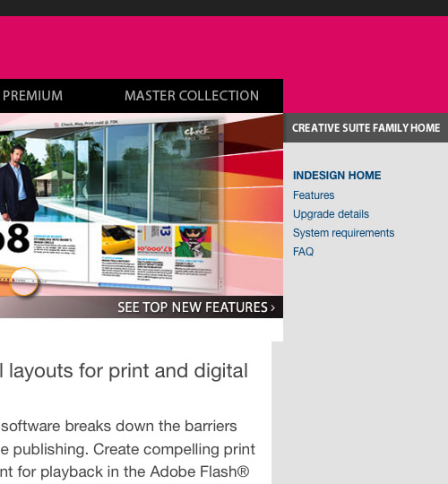The image size is (448, 484).
Task: Open the Features link in sidebar
Action: pyautogui.click(x=314, y=195)
